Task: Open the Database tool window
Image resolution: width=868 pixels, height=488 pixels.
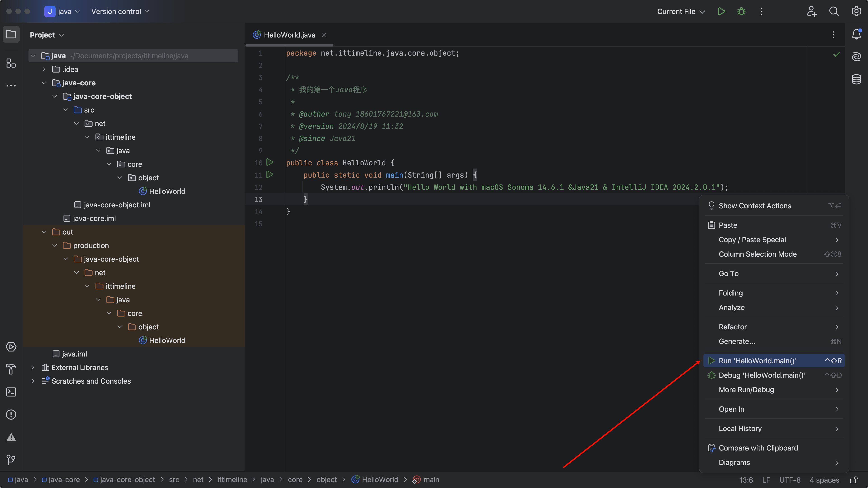Action: click(856, 80)
